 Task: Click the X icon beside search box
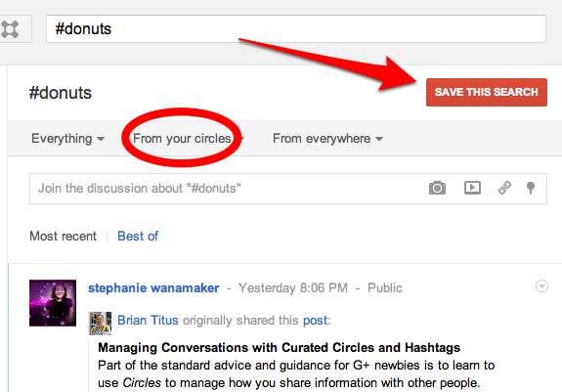pos(10,29)
